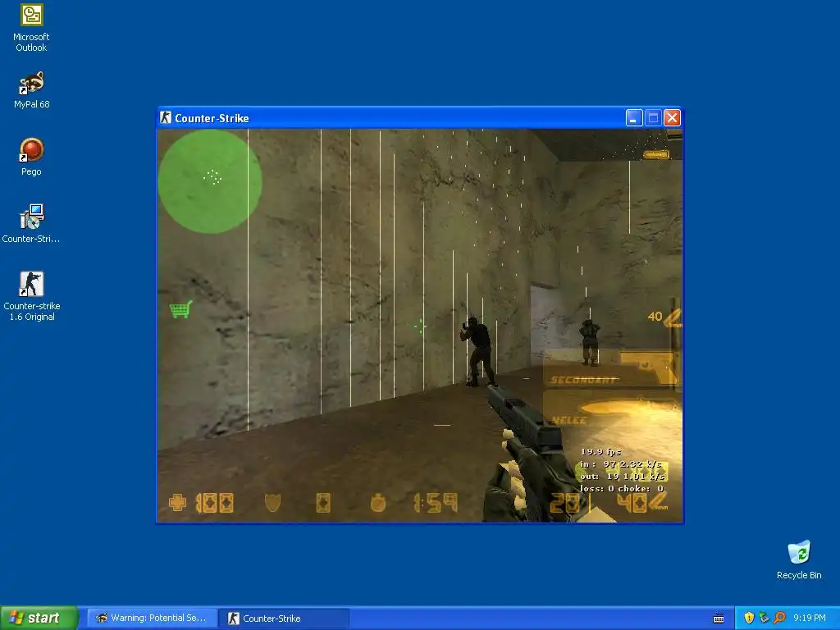Click the green crosshair in game view

(420, 326)
